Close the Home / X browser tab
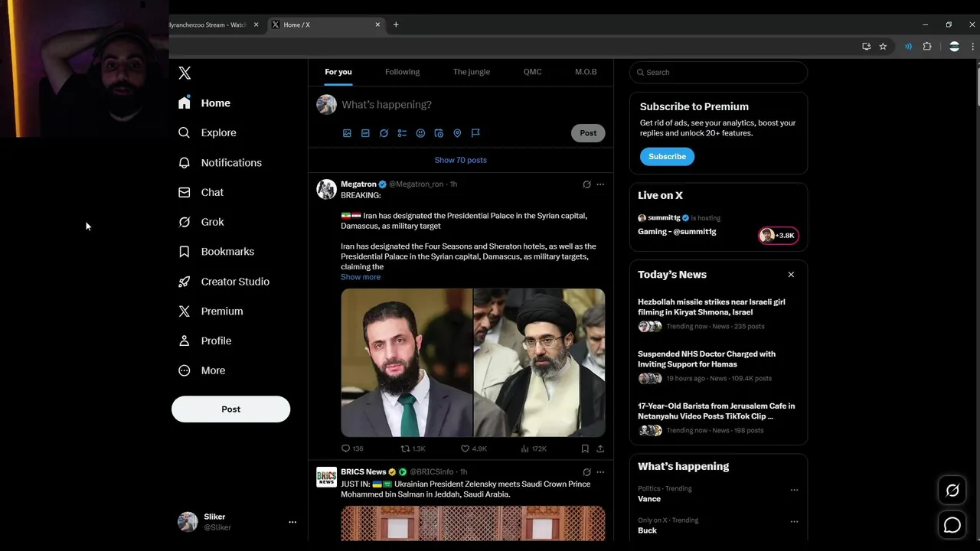The image size is (980, 551). pyautogui.click(x=377, y=24)
